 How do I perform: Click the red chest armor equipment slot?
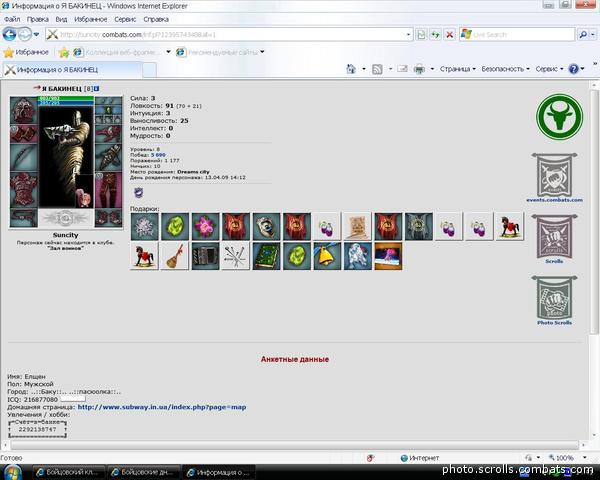coord(23,189)
